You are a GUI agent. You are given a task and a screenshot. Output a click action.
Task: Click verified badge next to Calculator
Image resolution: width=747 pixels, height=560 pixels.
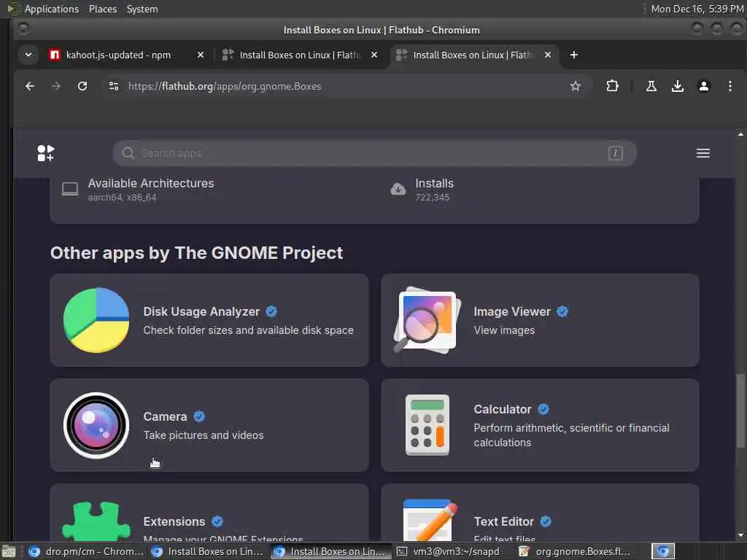[x=543, y=409]
